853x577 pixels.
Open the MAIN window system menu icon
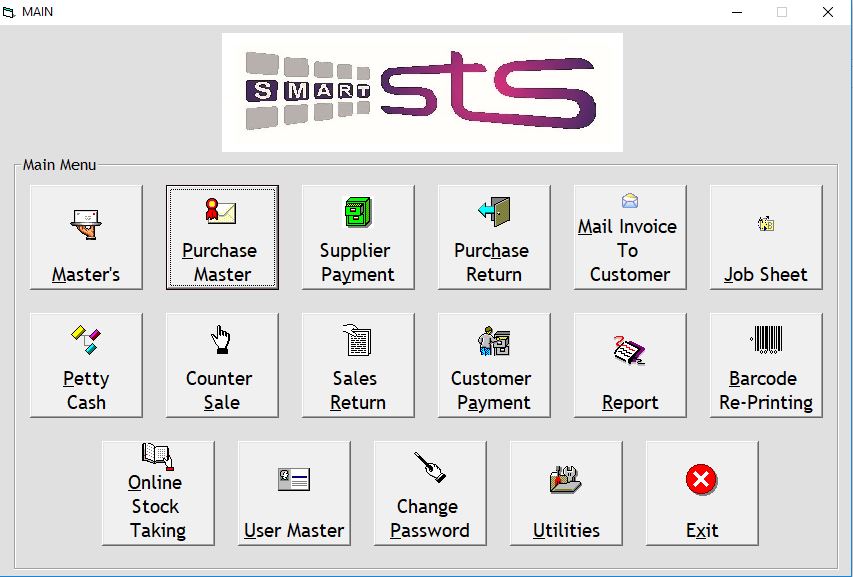pyautogui.click(x=9, y=12)
